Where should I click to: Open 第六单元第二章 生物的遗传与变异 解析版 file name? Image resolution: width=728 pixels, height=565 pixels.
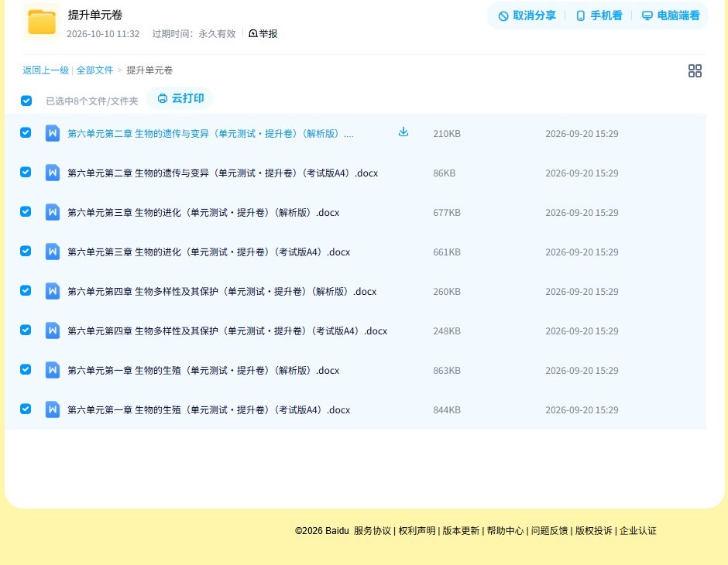(211, 134)
